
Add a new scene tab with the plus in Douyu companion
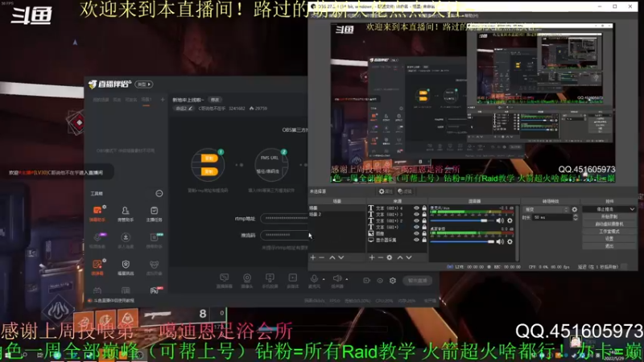pyautogui.click(x=163, y=99)
